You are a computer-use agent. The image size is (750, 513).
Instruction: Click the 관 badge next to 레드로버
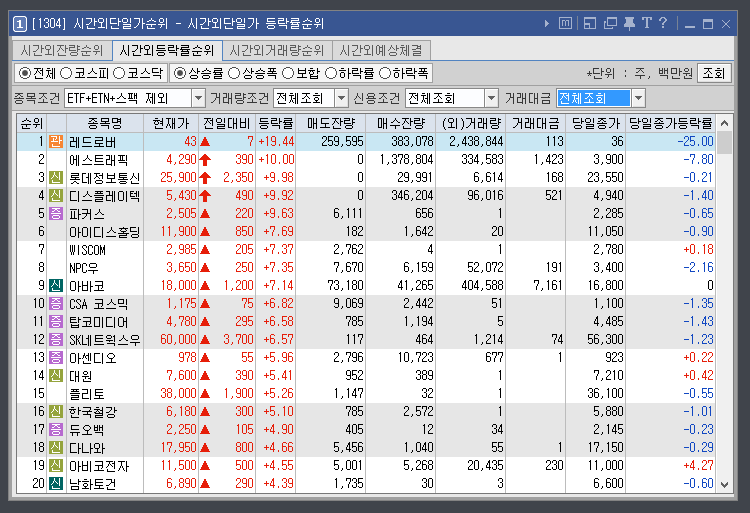click(x=56, y=142)
